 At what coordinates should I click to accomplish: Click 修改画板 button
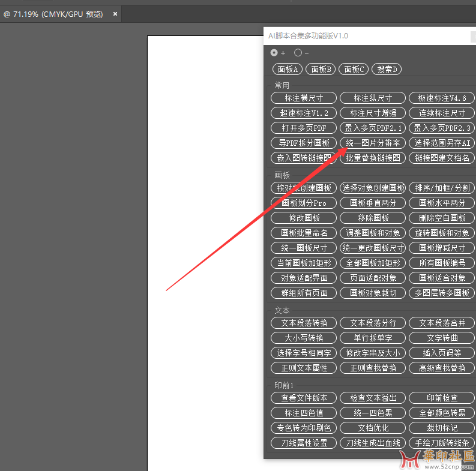[304, 218]
